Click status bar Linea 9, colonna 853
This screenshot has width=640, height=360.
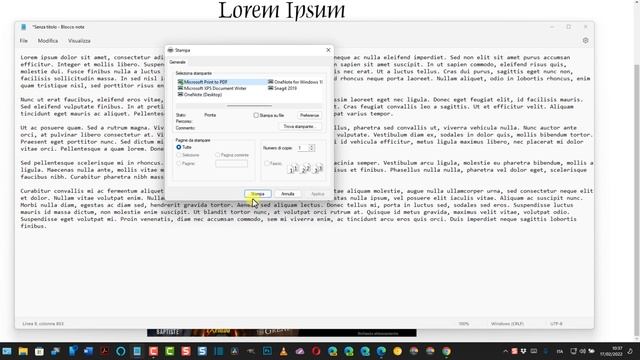43,324
